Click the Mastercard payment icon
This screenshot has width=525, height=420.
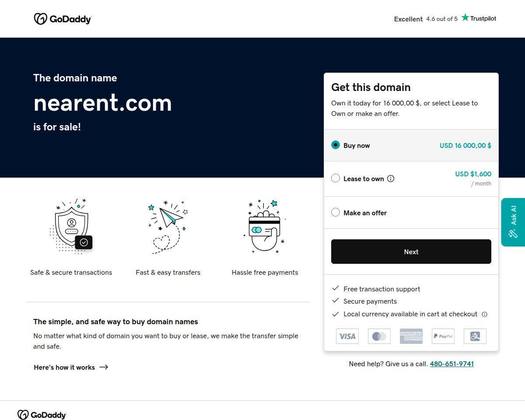(379, 336)
